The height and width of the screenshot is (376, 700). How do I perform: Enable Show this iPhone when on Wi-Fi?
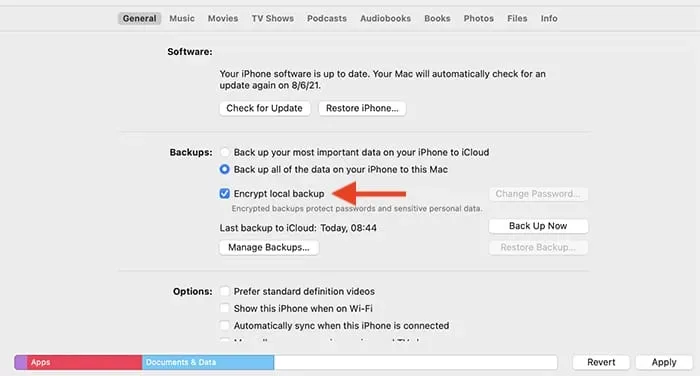225,308
